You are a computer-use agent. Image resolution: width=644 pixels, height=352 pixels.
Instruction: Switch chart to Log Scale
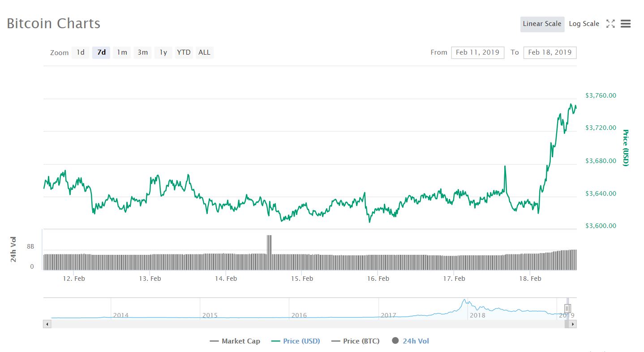(x=584, y=24)
